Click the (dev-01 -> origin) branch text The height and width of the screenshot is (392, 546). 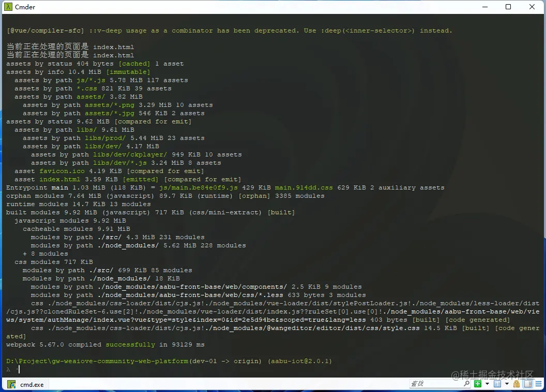pyautogui.click(x=225, y=361)
